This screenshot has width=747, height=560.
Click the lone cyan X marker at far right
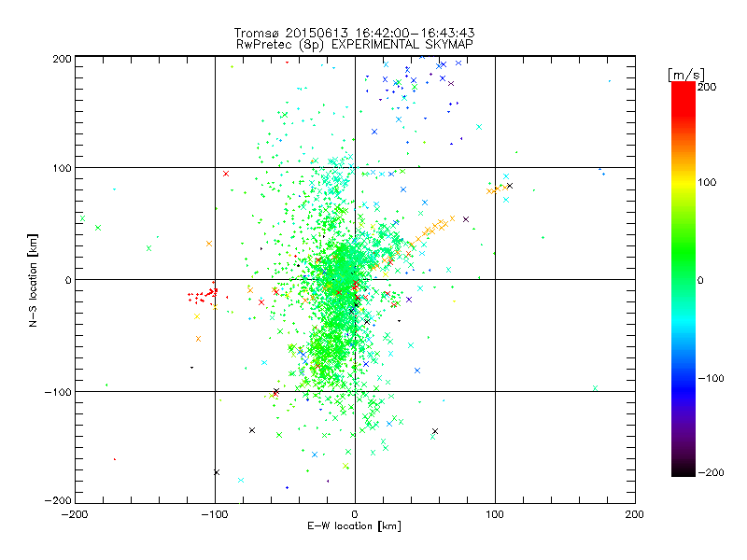pos(595,388)
